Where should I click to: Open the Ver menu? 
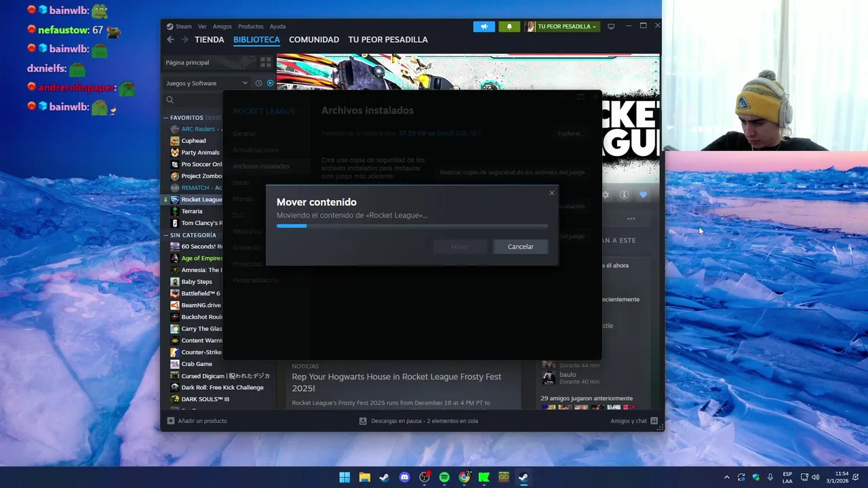(x=202, y=26)
